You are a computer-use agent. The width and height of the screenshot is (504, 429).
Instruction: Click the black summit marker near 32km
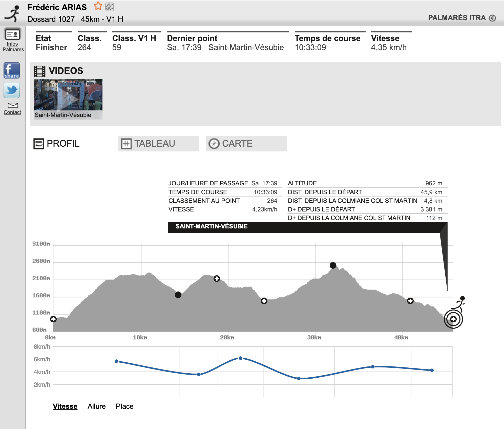tap(333, 265)
